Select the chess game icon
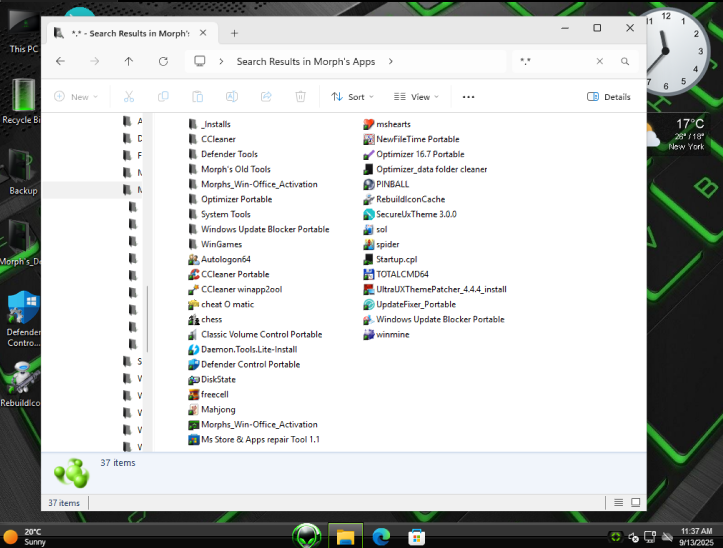 [x=193, y=319]
